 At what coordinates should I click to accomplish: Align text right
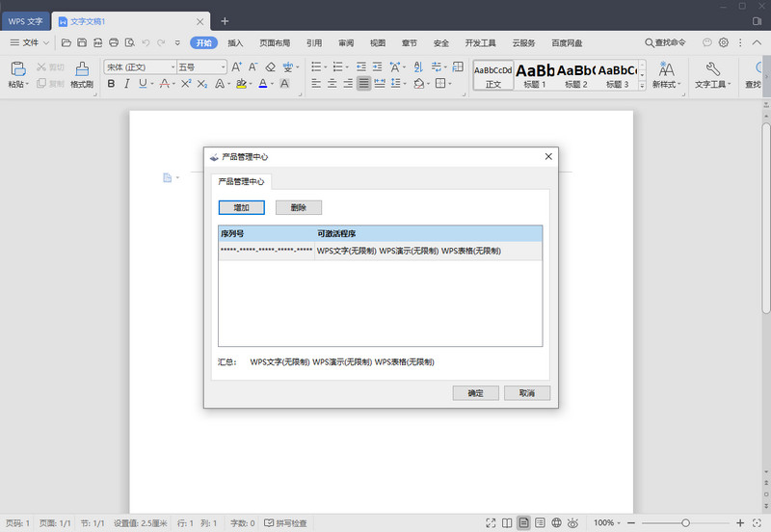point(348,84)
